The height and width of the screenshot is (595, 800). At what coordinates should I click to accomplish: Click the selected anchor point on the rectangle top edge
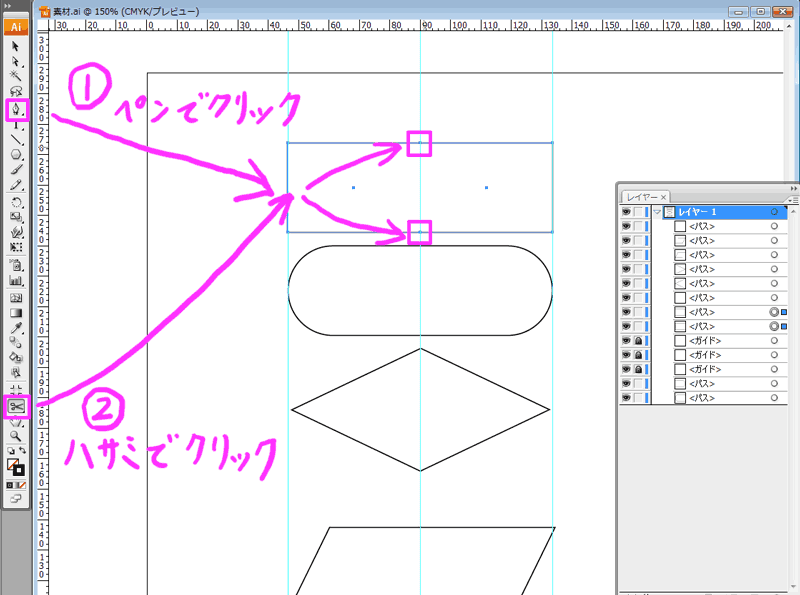[418, 143]
